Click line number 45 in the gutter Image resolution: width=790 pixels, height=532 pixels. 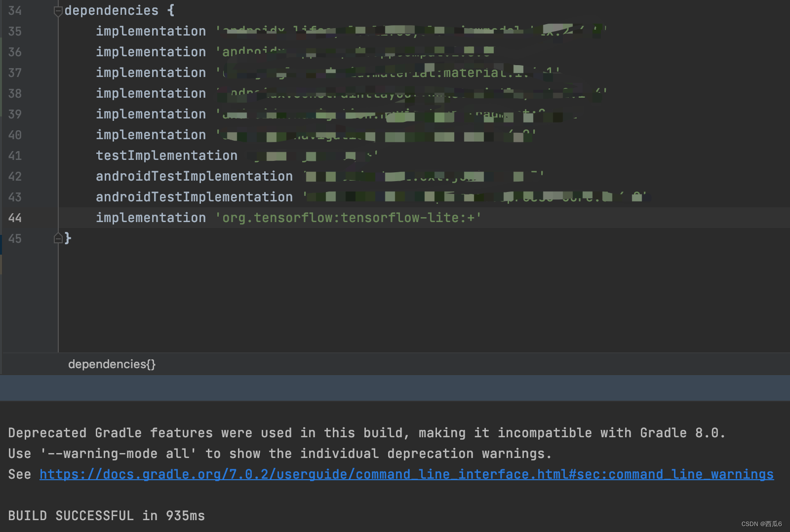(15, 238)
